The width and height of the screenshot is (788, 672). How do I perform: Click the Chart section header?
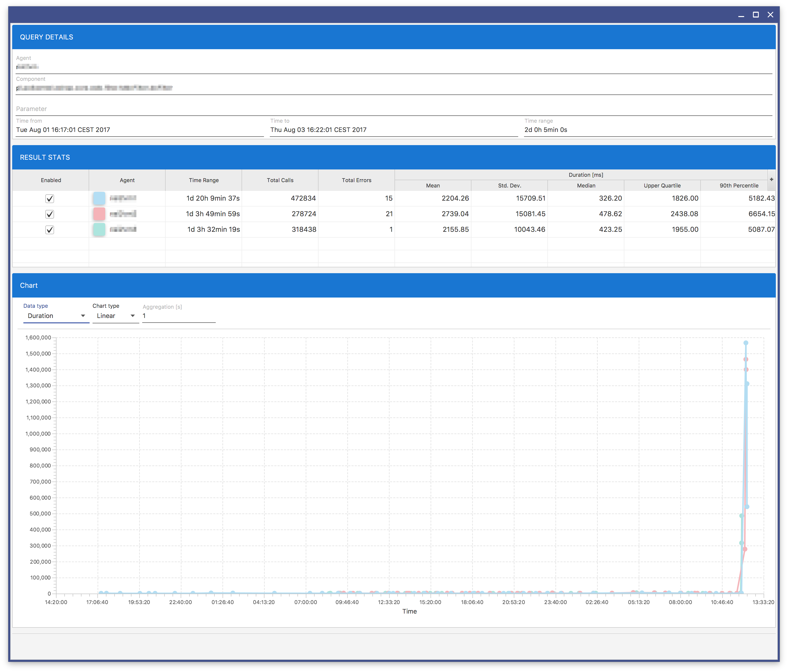point(394,285)
